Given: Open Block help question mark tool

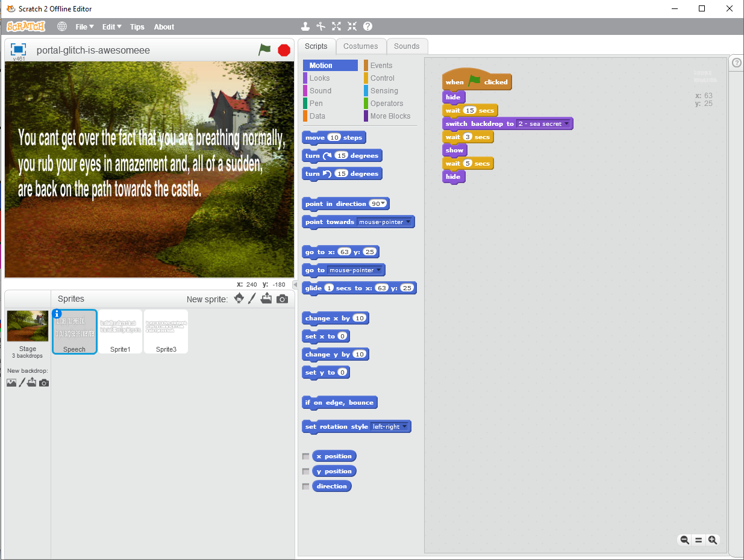Looking at the screenshot, I should (x=367, y=26).
